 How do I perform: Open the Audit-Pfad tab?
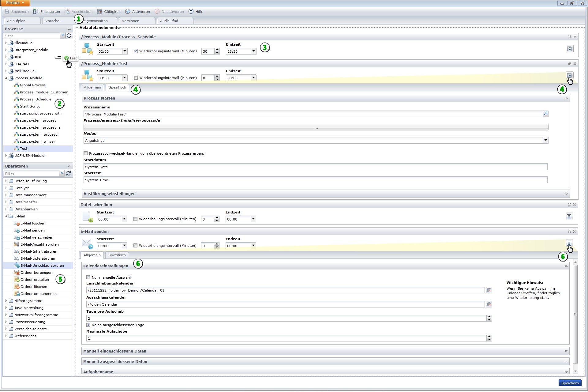(169, 21)
